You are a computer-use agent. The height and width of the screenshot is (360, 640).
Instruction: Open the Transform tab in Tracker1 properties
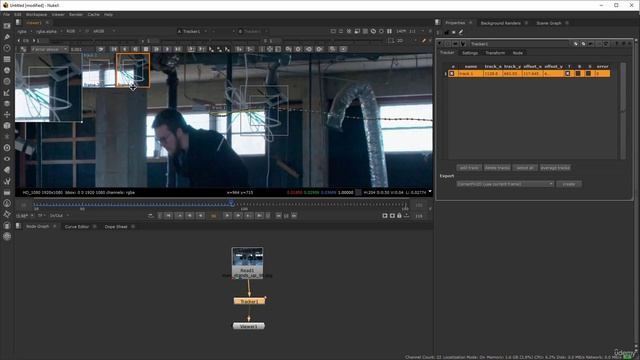[x=495, y=53]
